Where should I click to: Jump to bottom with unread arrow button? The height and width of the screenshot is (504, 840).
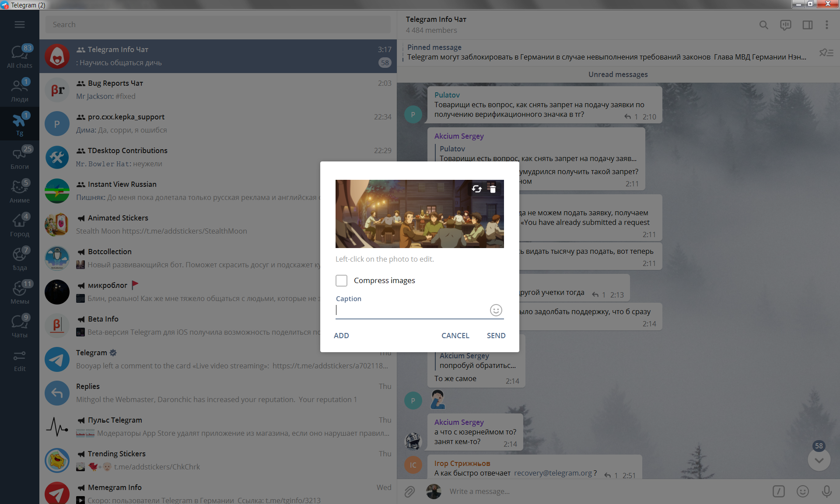pos(819,460)
